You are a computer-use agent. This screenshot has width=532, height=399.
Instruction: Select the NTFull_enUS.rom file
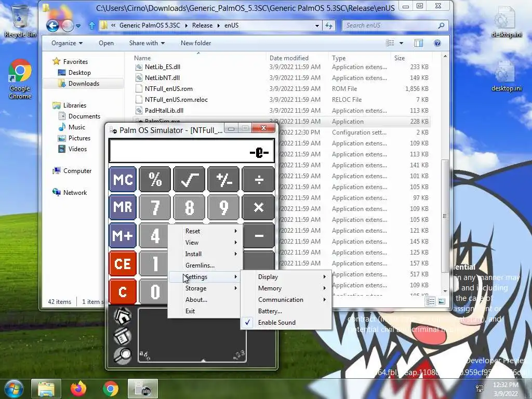tap(169, 88)
